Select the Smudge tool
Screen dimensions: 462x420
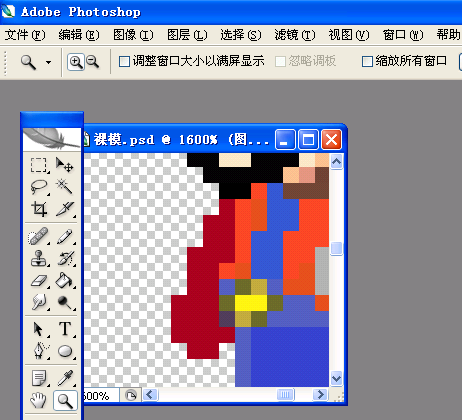coord(39,302)
